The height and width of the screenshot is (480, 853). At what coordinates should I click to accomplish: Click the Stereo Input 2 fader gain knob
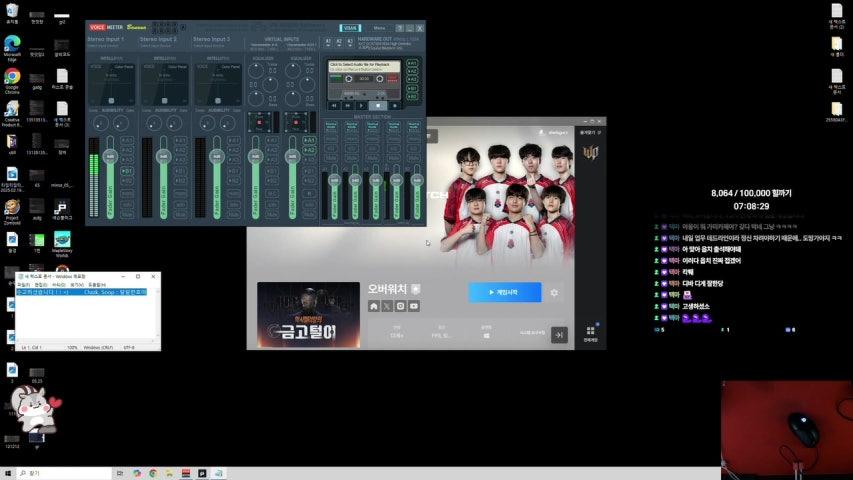pyautogui.click(x=163, y=157)
